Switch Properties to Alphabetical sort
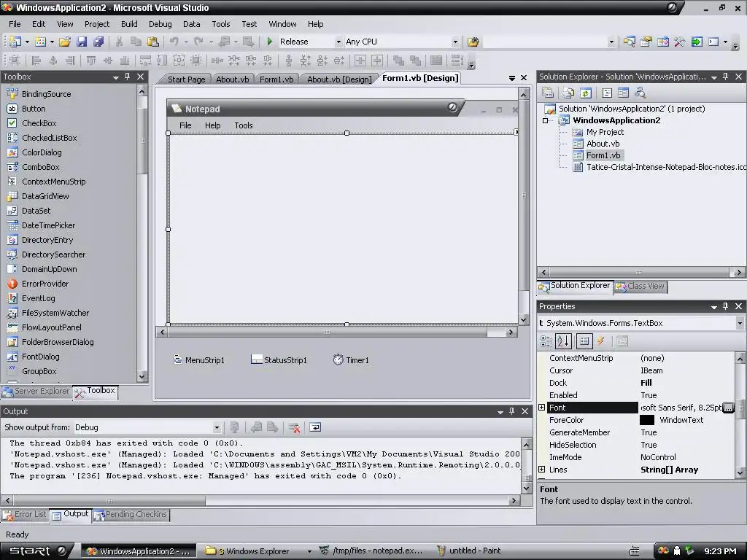 click(x=562, y=341)
